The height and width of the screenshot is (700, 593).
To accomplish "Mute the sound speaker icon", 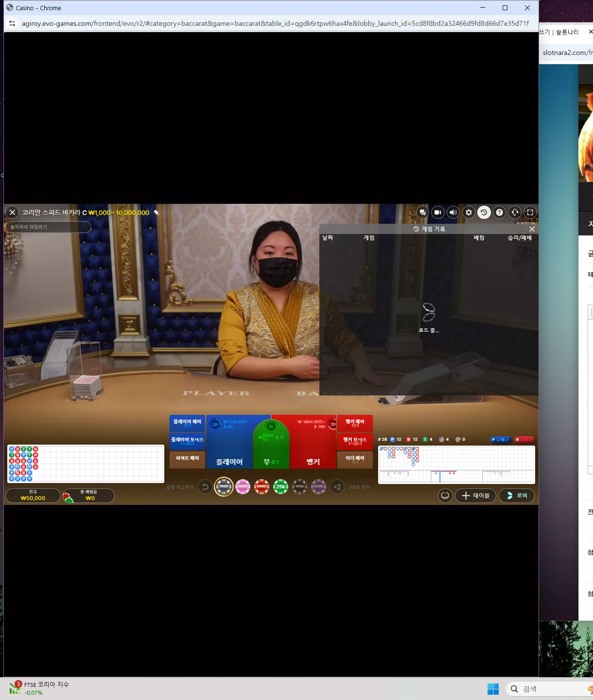I will [453, 212].
